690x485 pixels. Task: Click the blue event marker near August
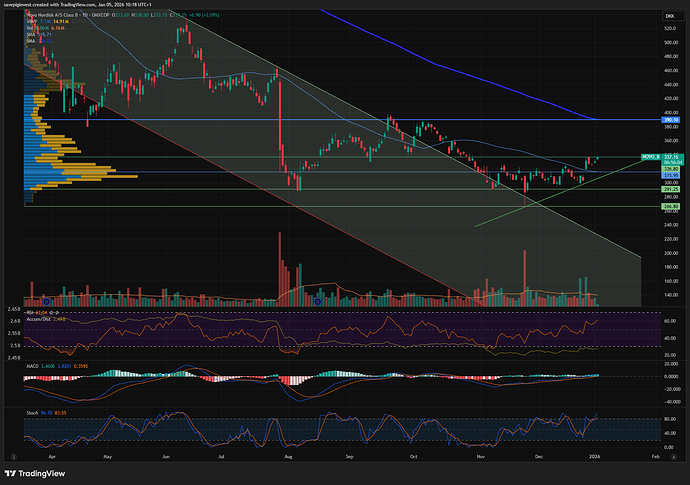(x=318, y=301)
